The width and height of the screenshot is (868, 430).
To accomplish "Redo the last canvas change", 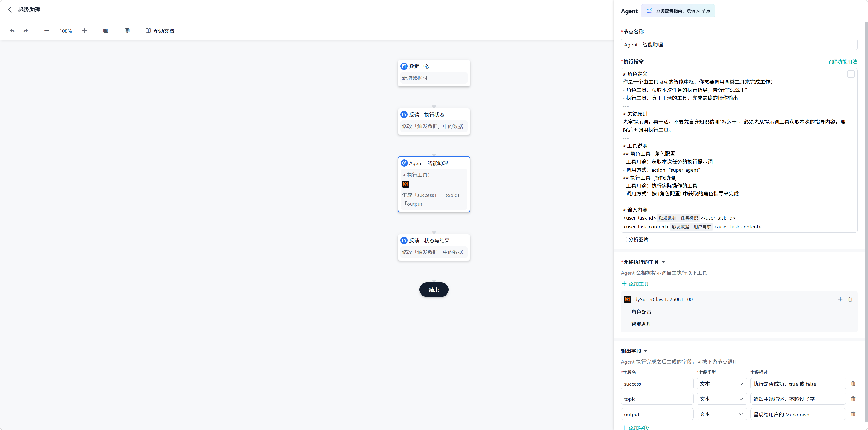I will pyautogui.click(x=26, y=31).
